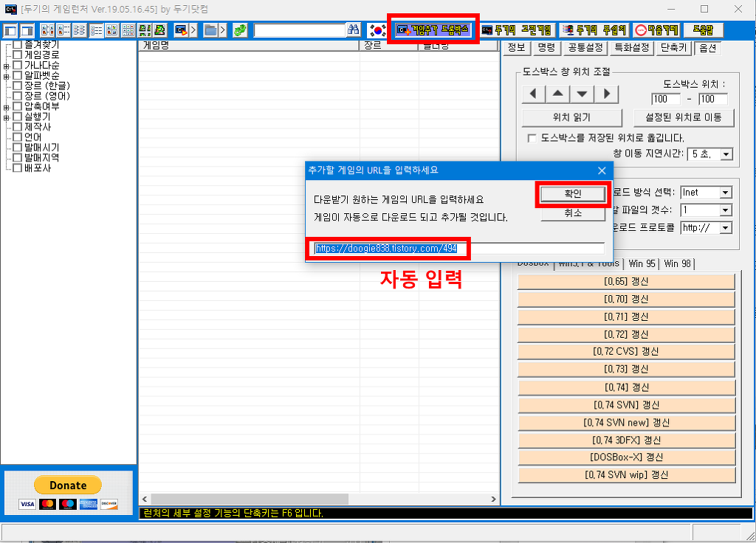The width and height of the screenshot is (756, 543).
Task: Open arrow menu beside run-game icon
Action: 193,31
